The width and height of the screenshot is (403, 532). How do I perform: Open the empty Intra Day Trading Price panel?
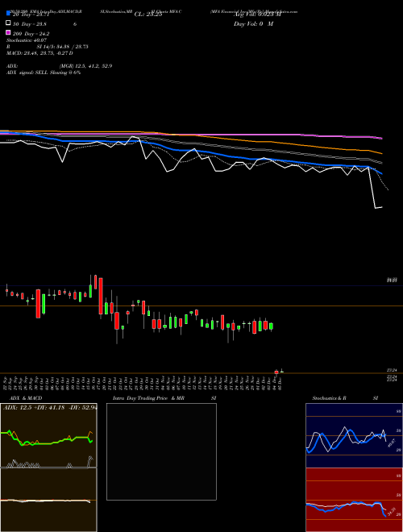click(161, 451)
